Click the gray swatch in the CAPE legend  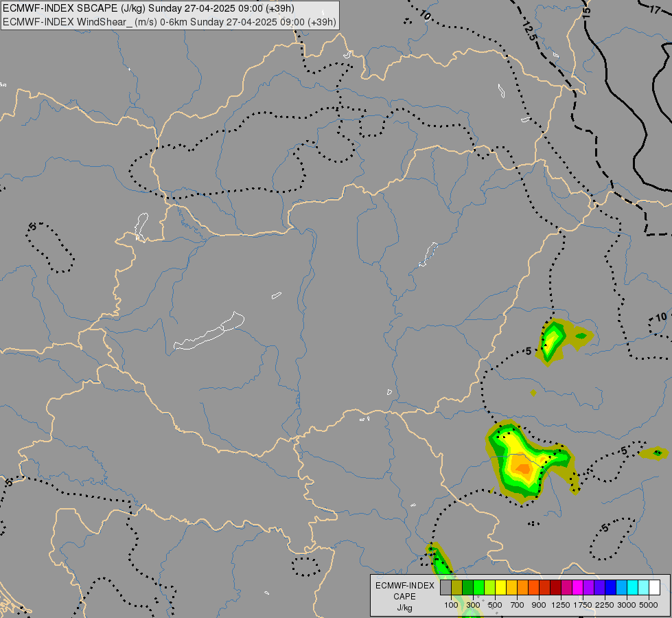pyautogui.click(x=445, y=588)
